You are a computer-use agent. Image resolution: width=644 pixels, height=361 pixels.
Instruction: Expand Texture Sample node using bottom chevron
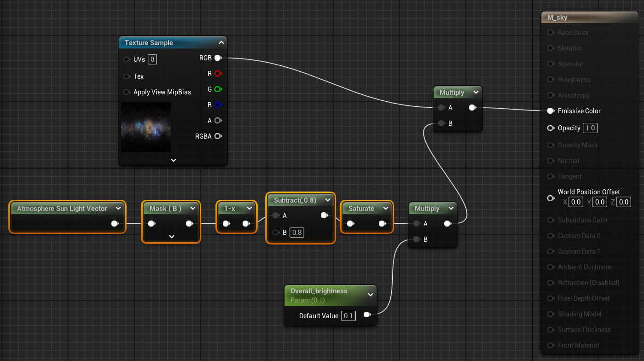[174, 160]
